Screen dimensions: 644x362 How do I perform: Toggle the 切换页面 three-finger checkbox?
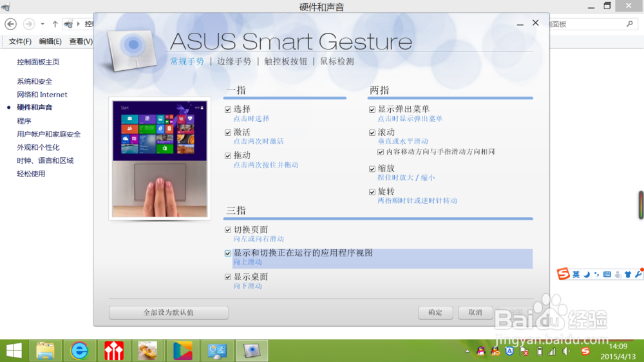228,230
